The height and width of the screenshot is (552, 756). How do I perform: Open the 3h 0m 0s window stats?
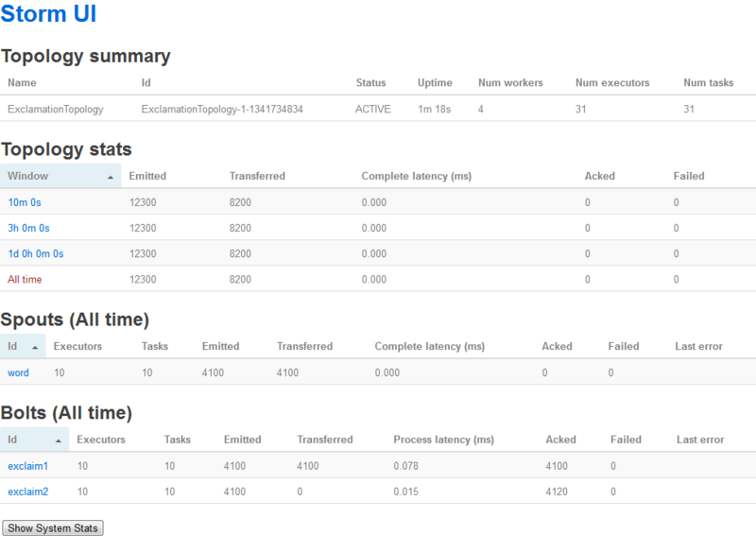27,228
